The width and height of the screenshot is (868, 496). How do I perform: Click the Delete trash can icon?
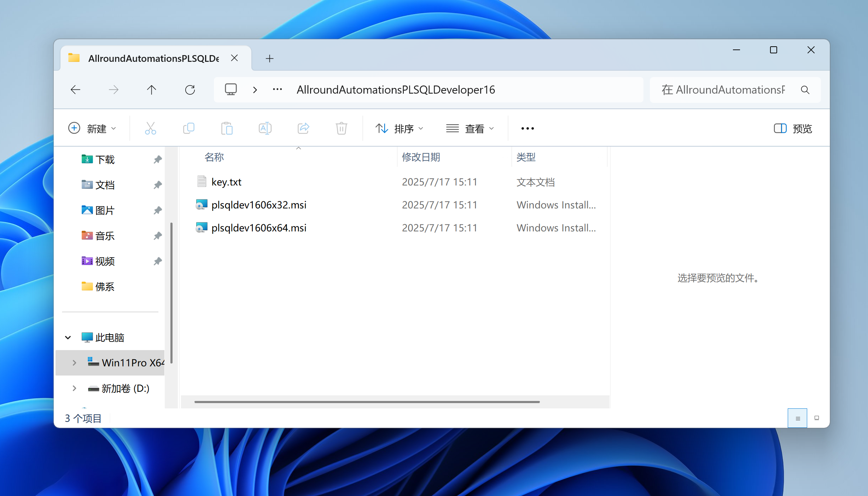(x=341, y=128)
